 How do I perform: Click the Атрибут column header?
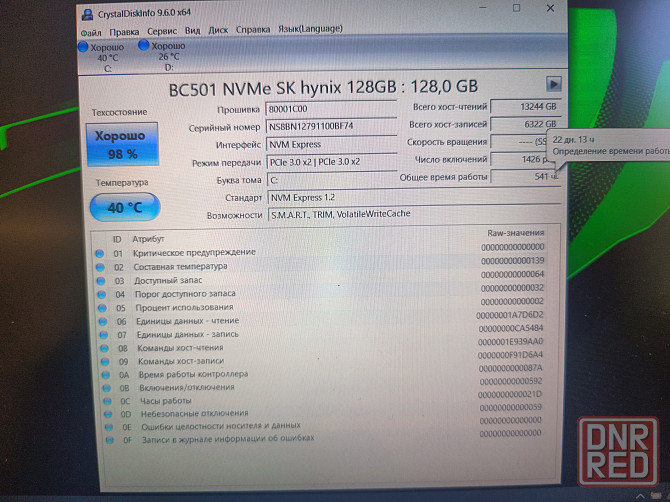(148, 239)
